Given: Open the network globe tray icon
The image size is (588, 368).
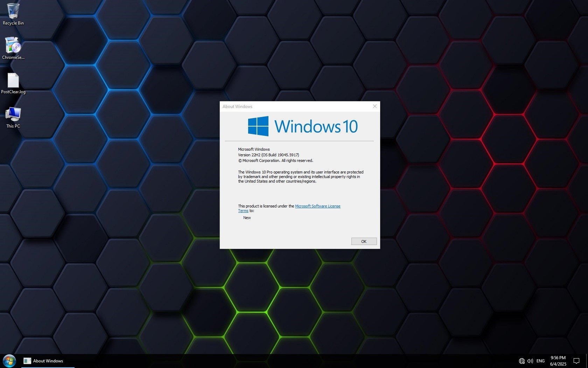Looking at the screenshot, I should (521, 361).
